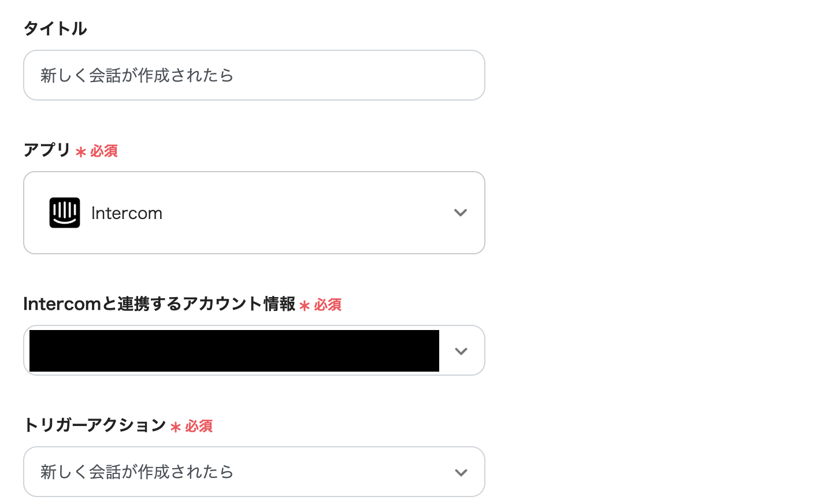Click the タイトル field label
The width and height of the screenshot is (816, 504).
[55, 28]
